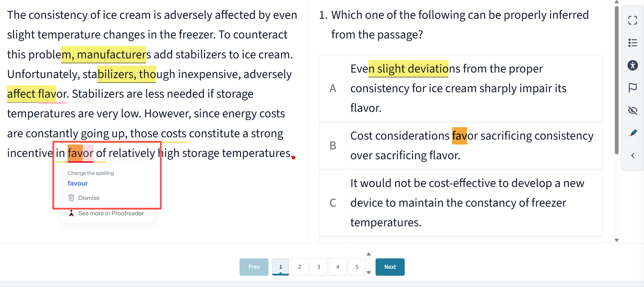Toggle the hide eye-slash icon
This screenshot has height=287, width=644.
[632, 110]
